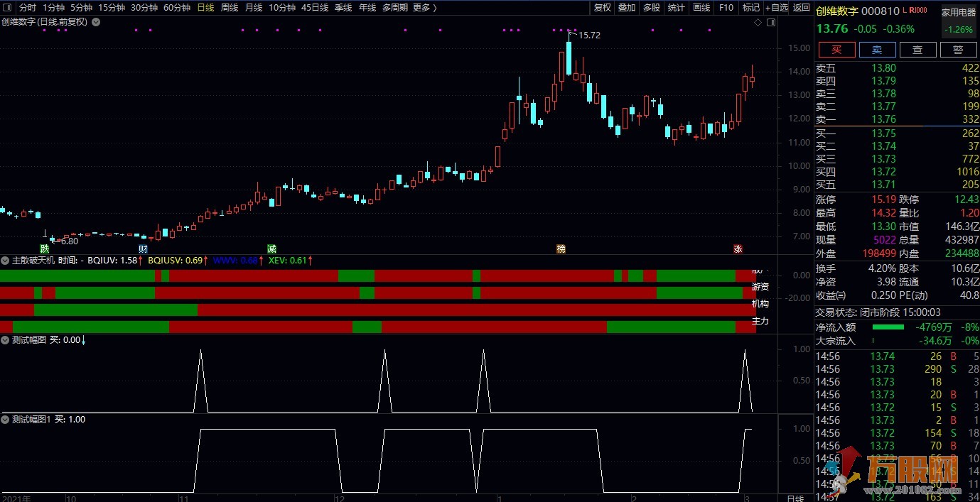Screen dimensions: 980x502
Task: Click the 涨 event marker icon
Action: point(738,249)
